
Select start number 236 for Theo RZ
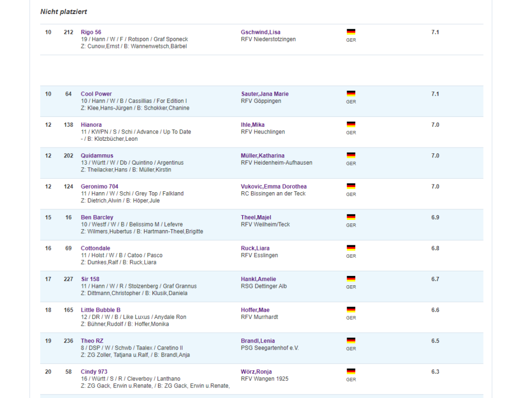point(69,341)
